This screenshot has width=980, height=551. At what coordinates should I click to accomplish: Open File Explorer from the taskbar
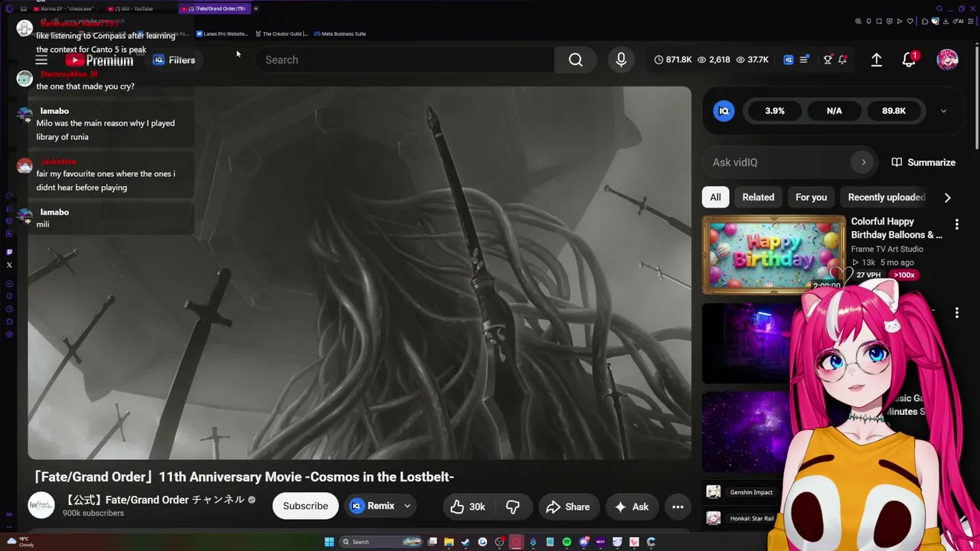point(449,542)
